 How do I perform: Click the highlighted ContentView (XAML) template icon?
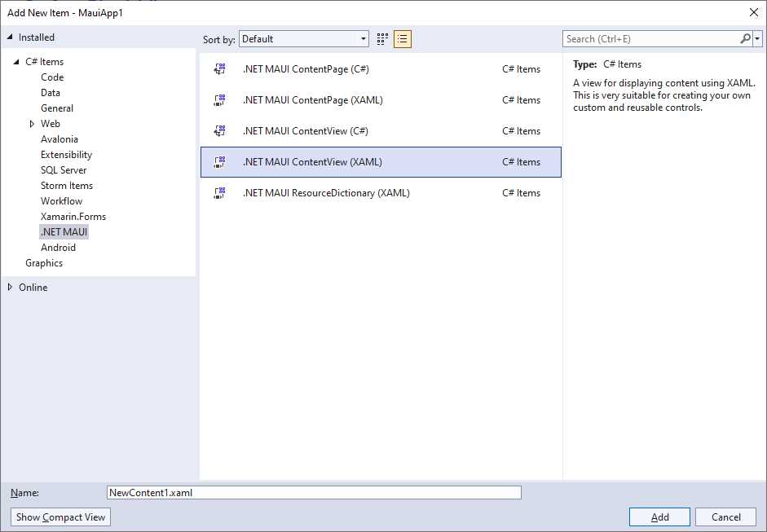coord(218,162)
